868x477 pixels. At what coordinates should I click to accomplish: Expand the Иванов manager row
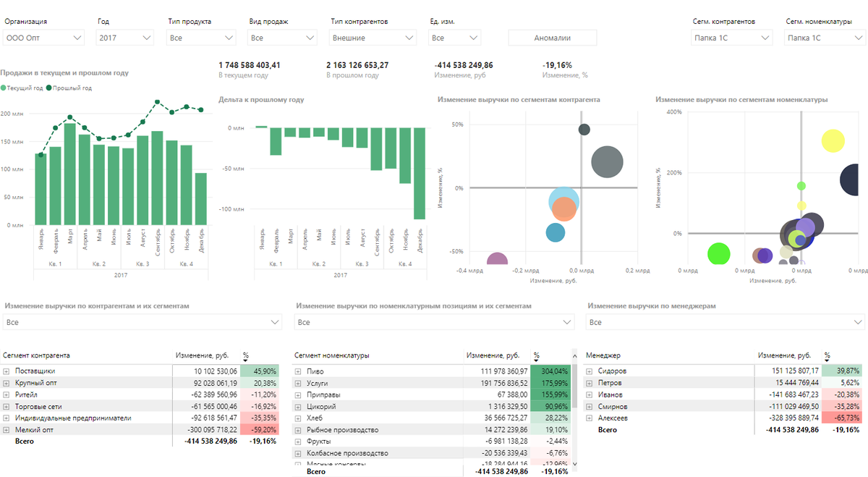pos(590,394)
